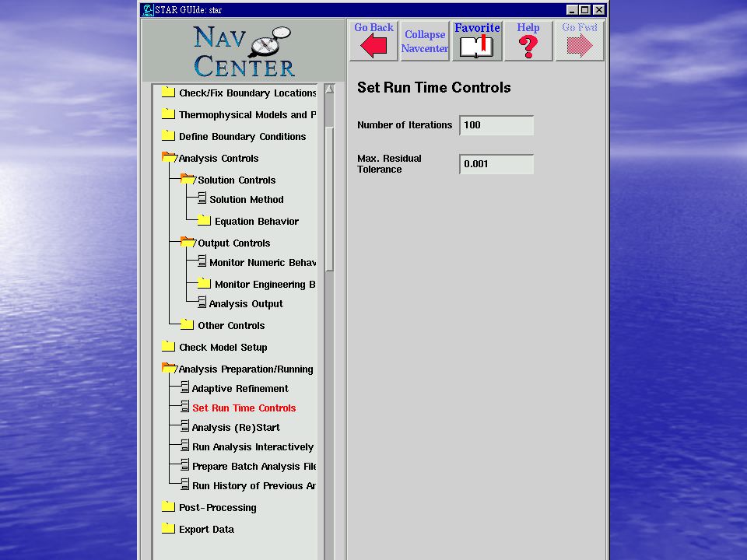Click Prepare Batch Analysis File panel icon
The image size is (747, 560).
coord(185,465)
